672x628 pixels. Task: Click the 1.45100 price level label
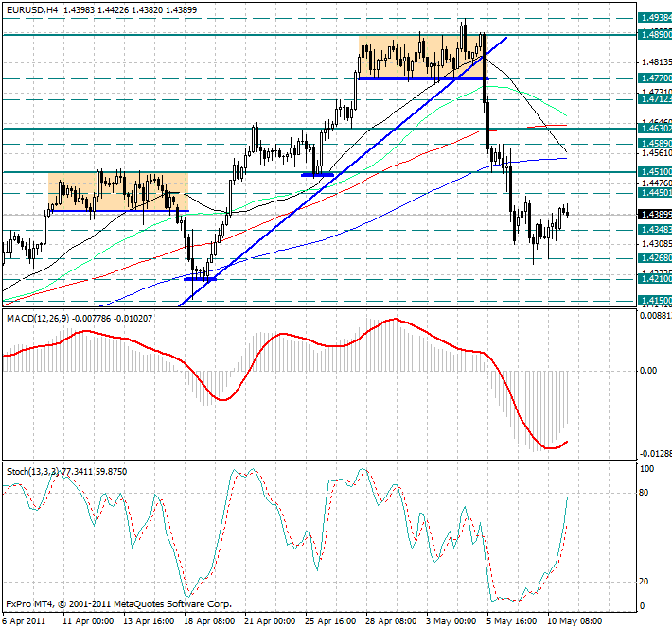pos(655,172)
